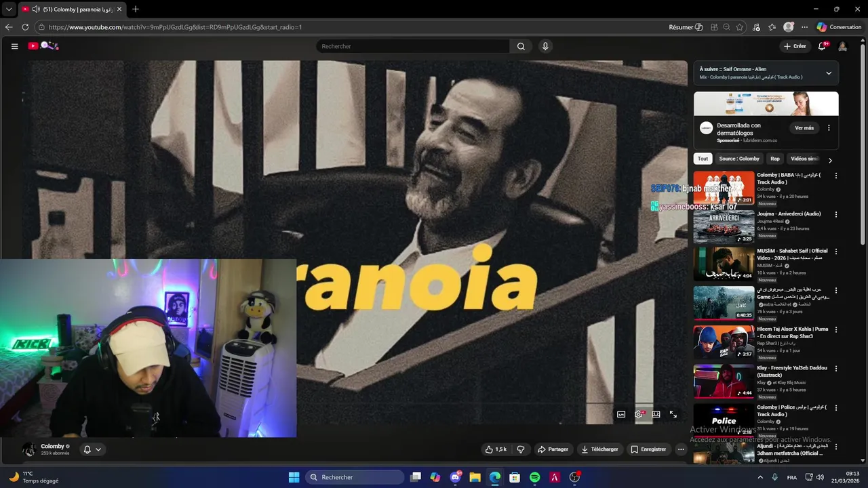The width and height of the screenshot is (868, 488).
Task: Select the Rap filter chip
Action: click(x=775, y=159)
